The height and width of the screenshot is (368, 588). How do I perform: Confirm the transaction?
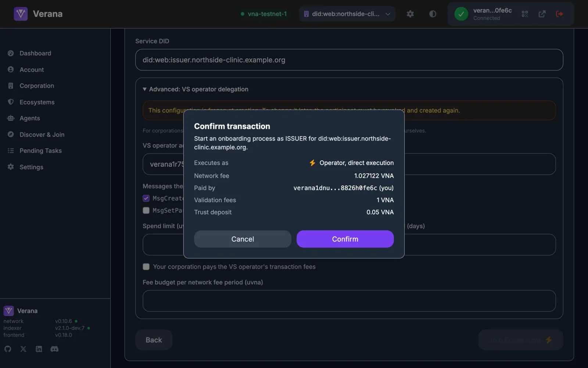pyautogui.click(x=345, y=239)
